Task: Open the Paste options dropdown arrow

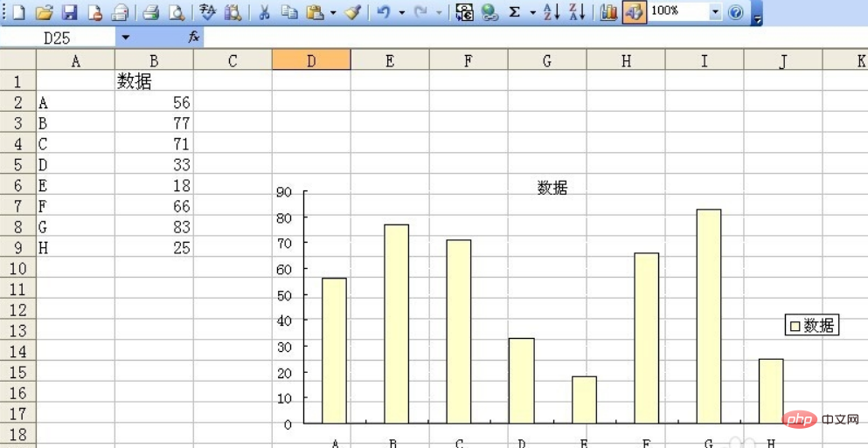Action: click(x=333, y=12)
